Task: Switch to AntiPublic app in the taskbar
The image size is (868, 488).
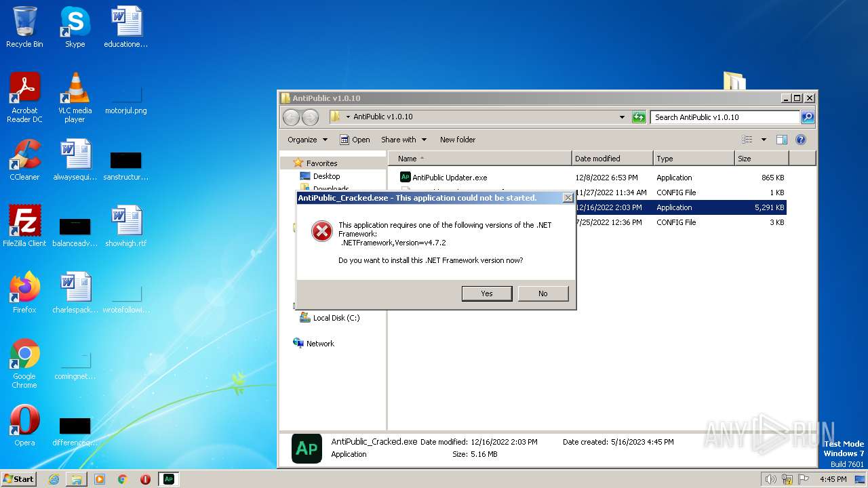Action: pos(169,479)
